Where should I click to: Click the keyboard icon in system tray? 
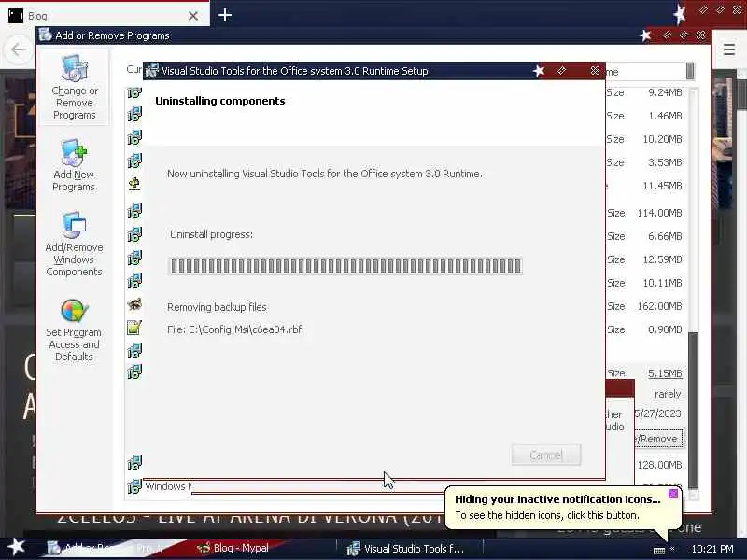(659, 551)
